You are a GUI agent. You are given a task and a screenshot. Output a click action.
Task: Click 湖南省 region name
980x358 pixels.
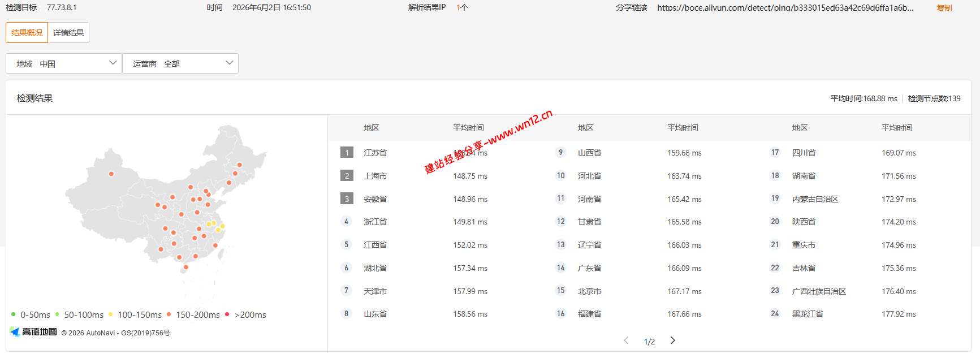(x=804, y=176)
